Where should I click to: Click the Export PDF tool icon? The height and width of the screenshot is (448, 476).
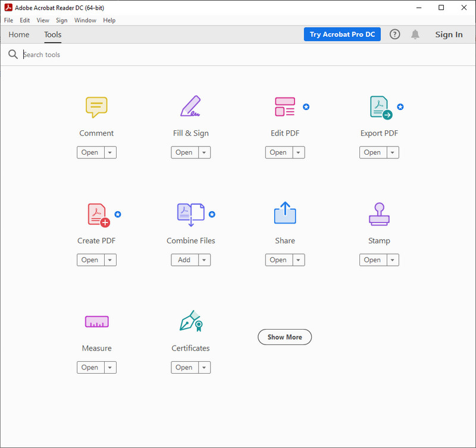pos(380,108)
